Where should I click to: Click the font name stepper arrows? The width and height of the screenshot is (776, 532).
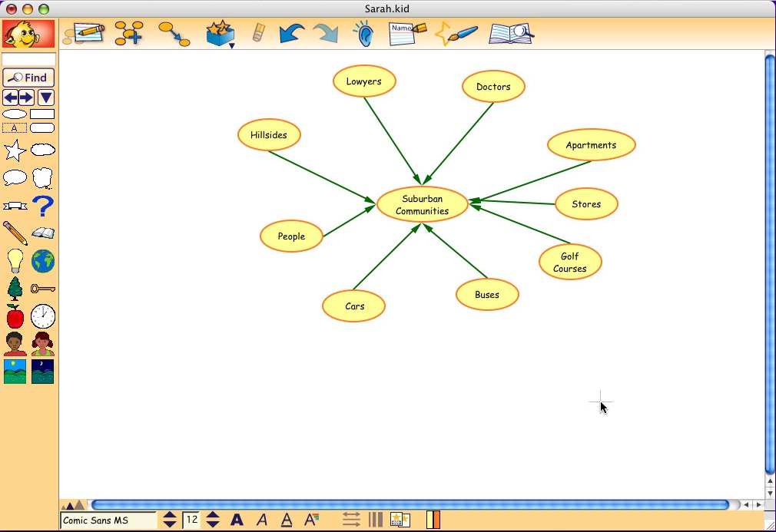[170, 520]
